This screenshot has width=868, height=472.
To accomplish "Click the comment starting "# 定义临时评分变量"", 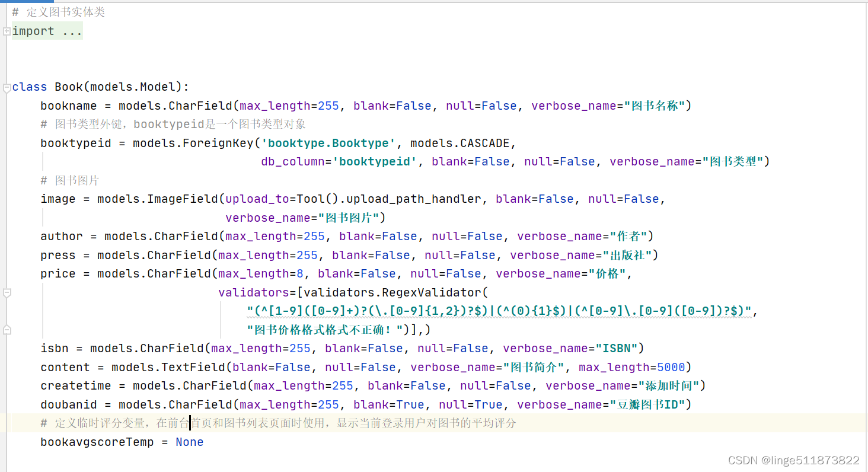I will 279,423.
